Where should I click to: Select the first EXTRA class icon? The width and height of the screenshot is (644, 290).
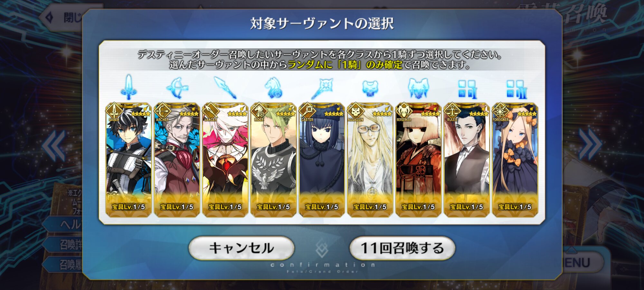(x=467, y=89)
